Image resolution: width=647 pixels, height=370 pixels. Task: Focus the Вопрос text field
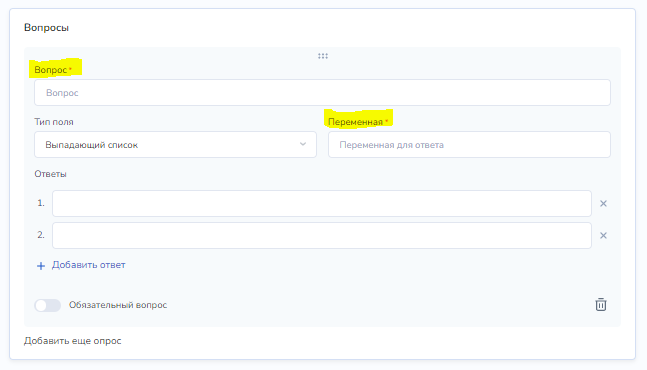click(x=322, y=93)
